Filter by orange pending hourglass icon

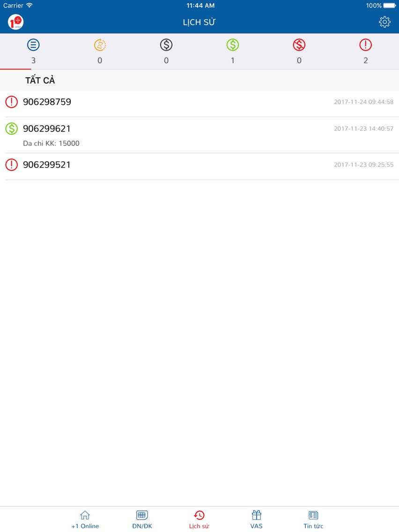point(100,45)
